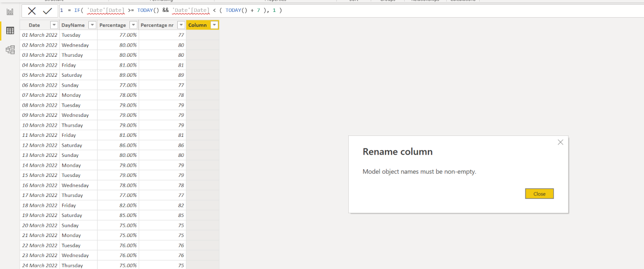644x269 pixels.
Task: Click the non-empty names error message
Action: coord(419,172)
